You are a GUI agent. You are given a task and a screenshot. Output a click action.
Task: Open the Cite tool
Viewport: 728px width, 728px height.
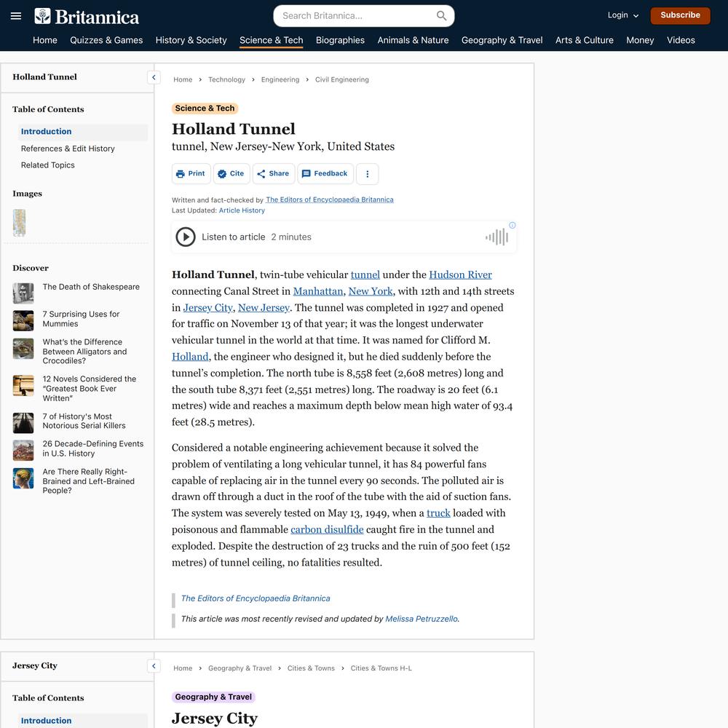[232, 174]
